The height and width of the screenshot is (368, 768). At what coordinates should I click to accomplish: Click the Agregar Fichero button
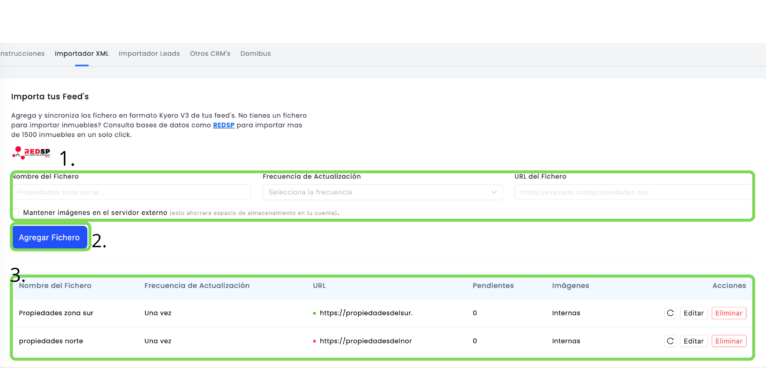click(49, 238)
